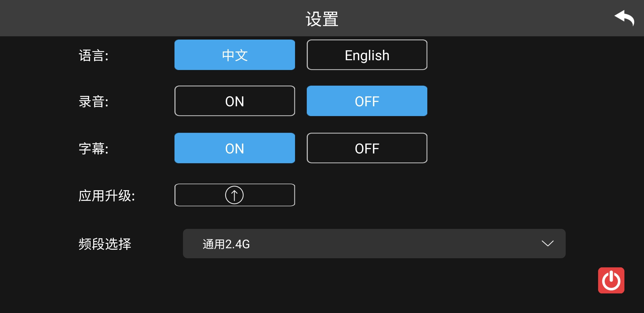Switch interface language to 中文
Viewport: 644px width, 313px height.
235,55
